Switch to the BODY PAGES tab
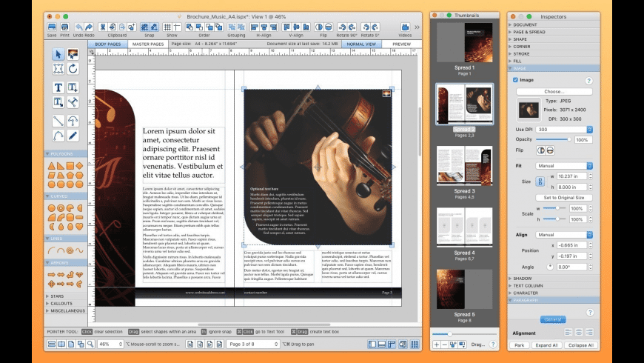This screenshot has height=363, width=644. point(108,44)
